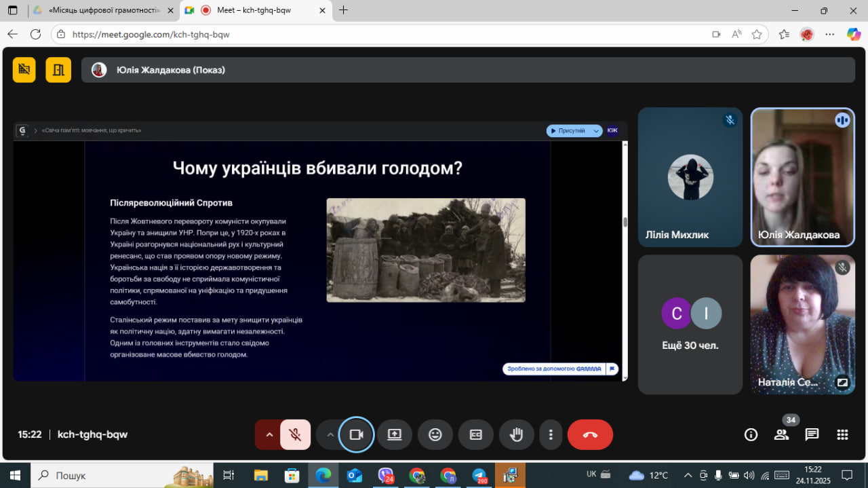Click the red leave call button
The image size is (868, 488).
point(590,435)
